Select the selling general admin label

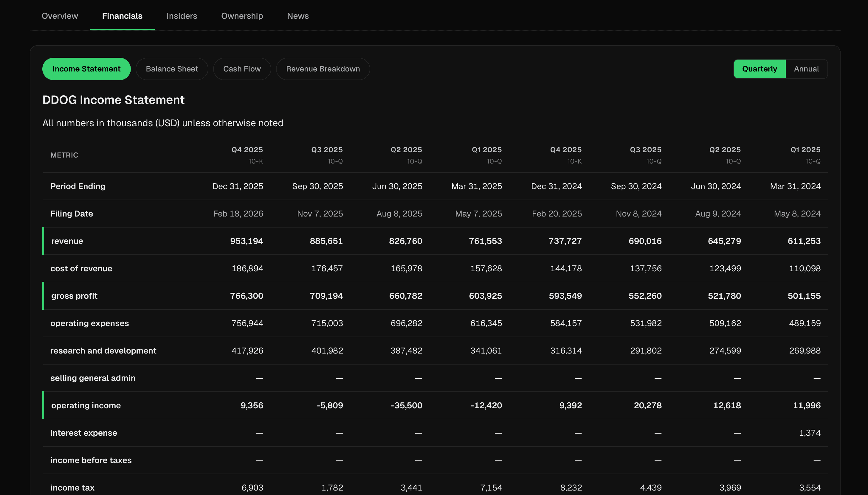pyautogui.click(x=93, y=378)
